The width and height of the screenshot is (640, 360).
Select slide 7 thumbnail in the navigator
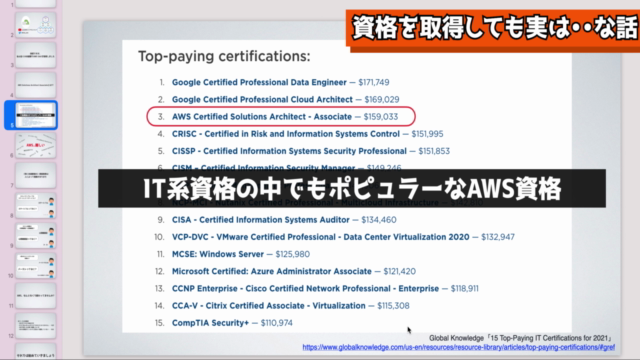pyautogui.click(x=36, y=176)
